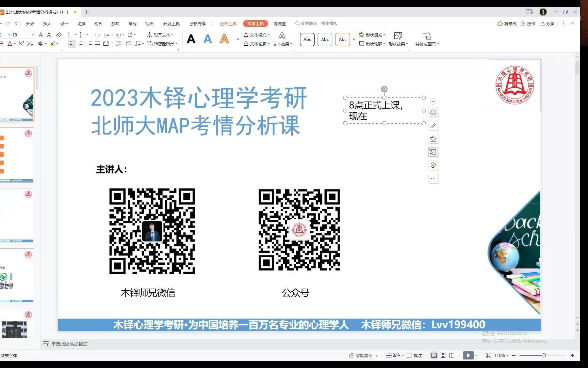Switch to reading view
This screenshot has height=368, width=588.
point(452,355)
